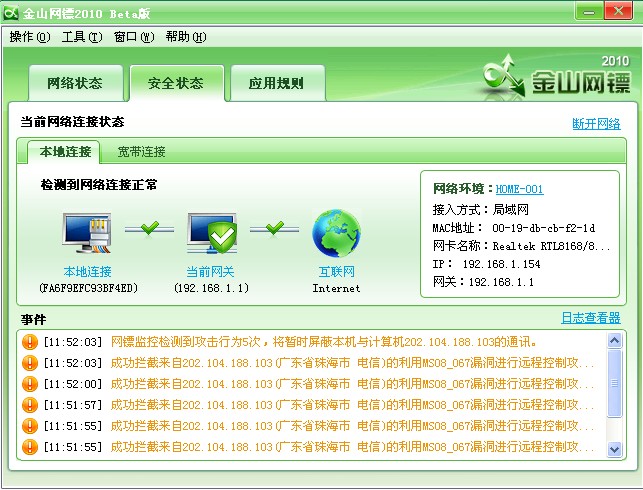Select the 本地连接 sub-tab

65,152
